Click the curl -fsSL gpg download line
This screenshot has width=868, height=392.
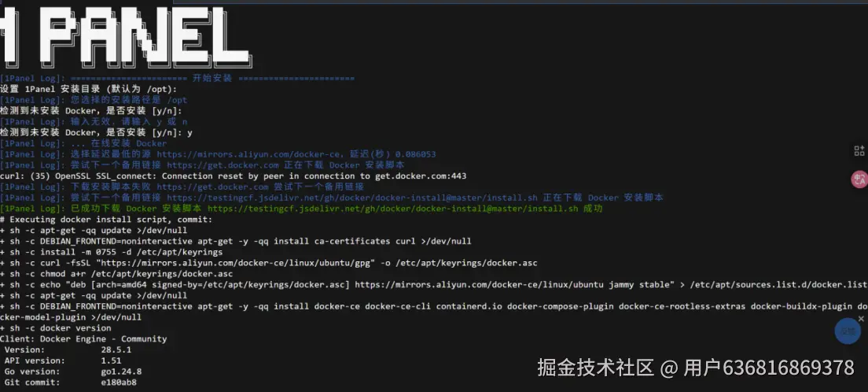coord(268,263)
